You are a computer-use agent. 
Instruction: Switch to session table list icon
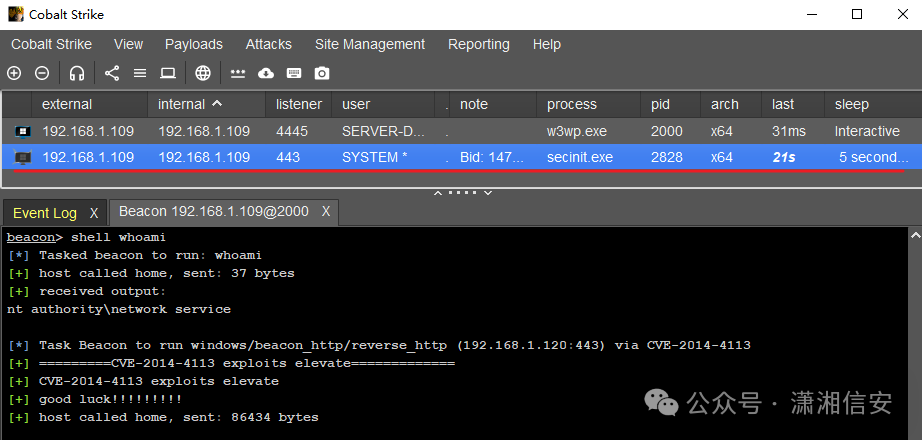[140, 73]
